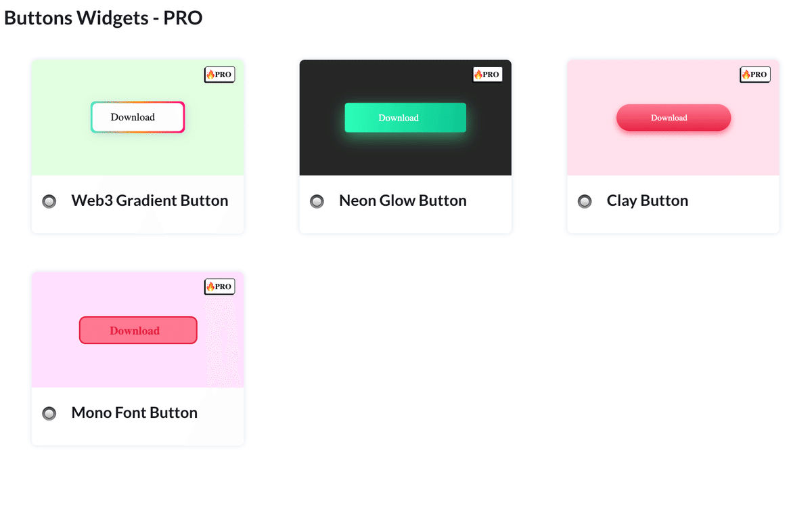Select the Neon Glow Button radio option

[317, 201]
